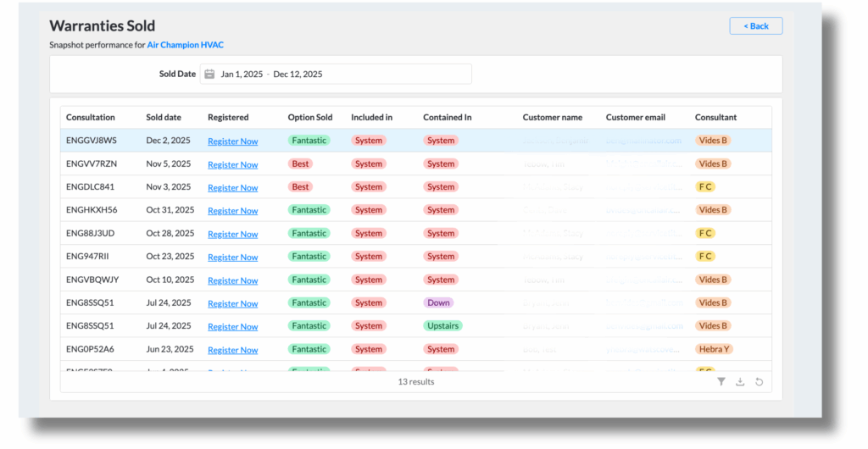
Task: Click the Best tag in ENGVV7RZN row
Action: click(299, 164)
